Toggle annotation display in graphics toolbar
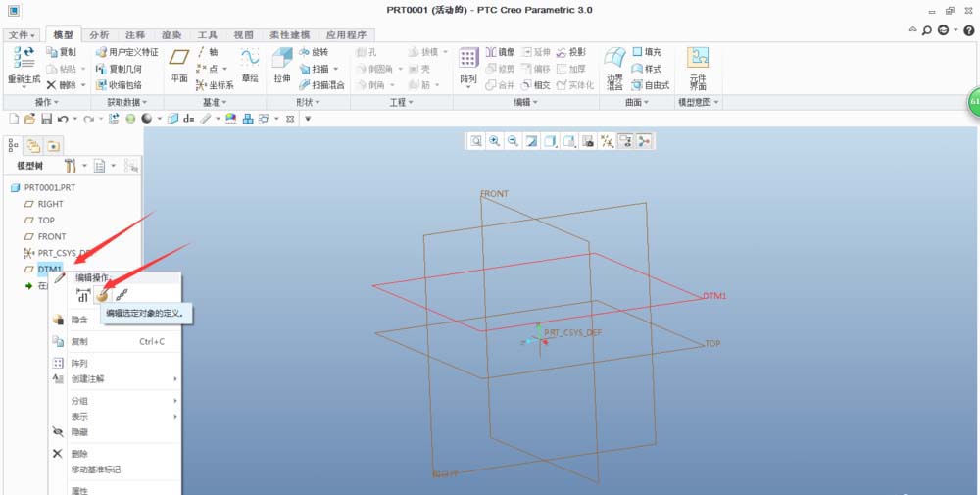 pyautogui.click(x=624, y=142)
